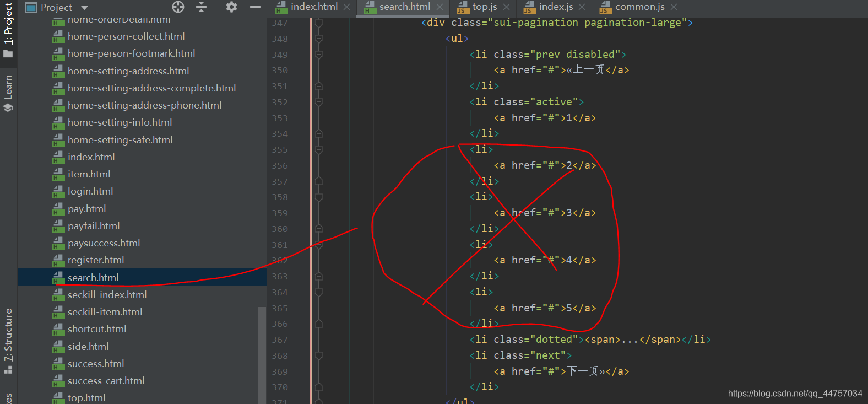Viewport: 868px width, 404px height.
Task: Close the index.js tab
Action: [582, 7]
